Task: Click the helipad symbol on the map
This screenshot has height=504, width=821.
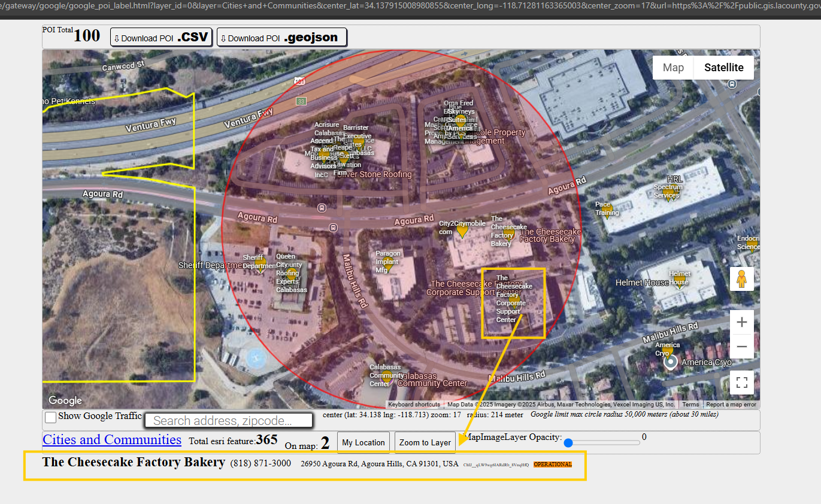Action: (256, 357)
